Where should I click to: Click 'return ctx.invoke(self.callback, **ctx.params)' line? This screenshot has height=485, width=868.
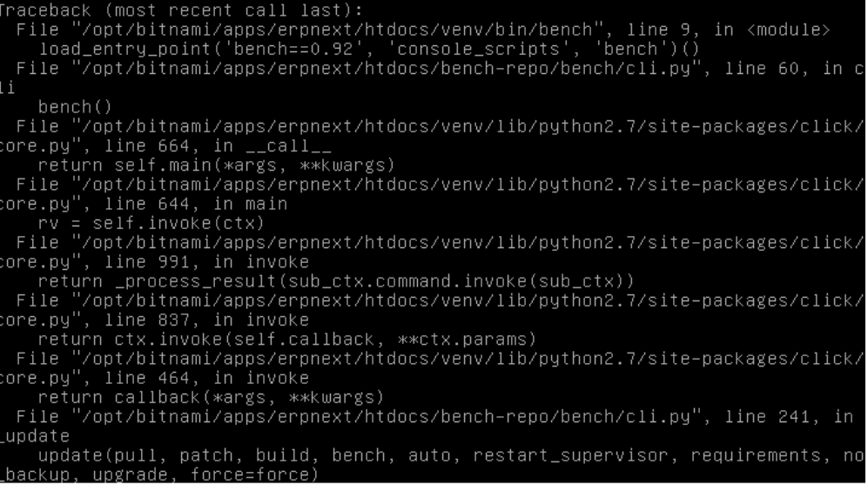[287, 340]
